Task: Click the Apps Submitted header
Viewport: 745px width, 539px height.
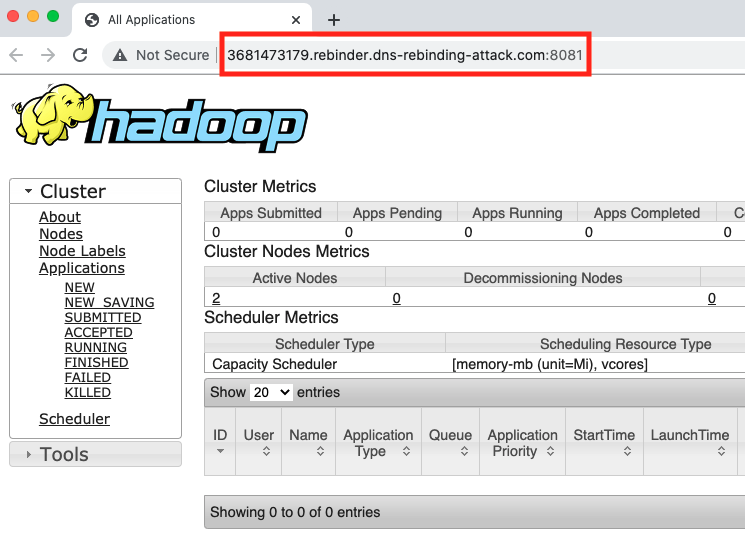Action: (271, 213)
